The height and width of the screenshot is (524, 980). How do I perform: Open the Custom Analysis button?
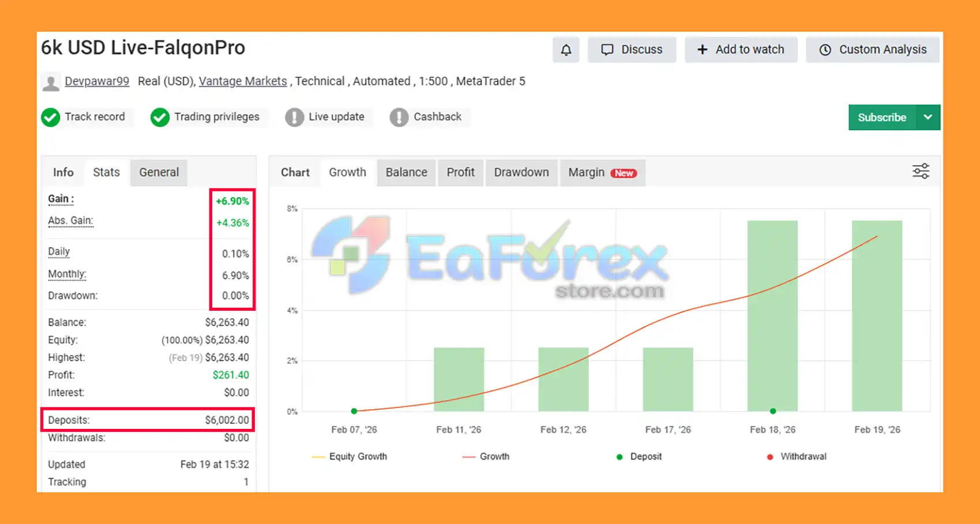click(873, 50)
